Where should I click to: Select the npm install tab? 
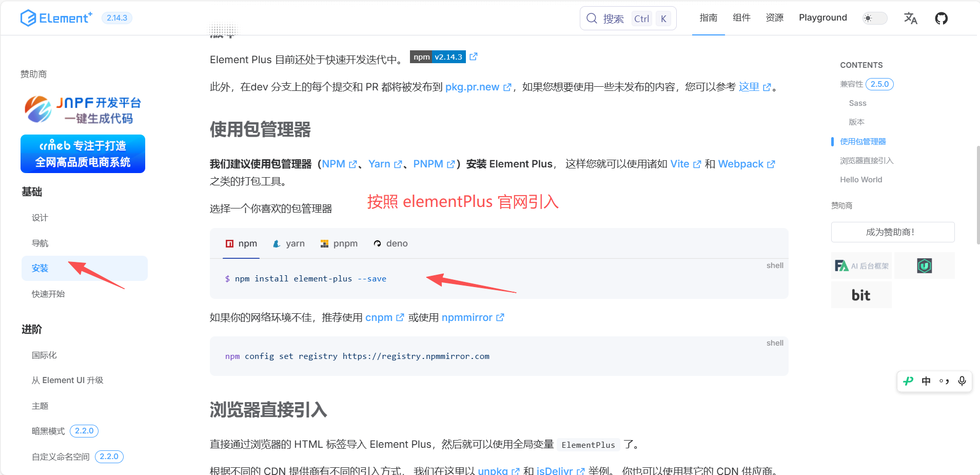(242, 243)
